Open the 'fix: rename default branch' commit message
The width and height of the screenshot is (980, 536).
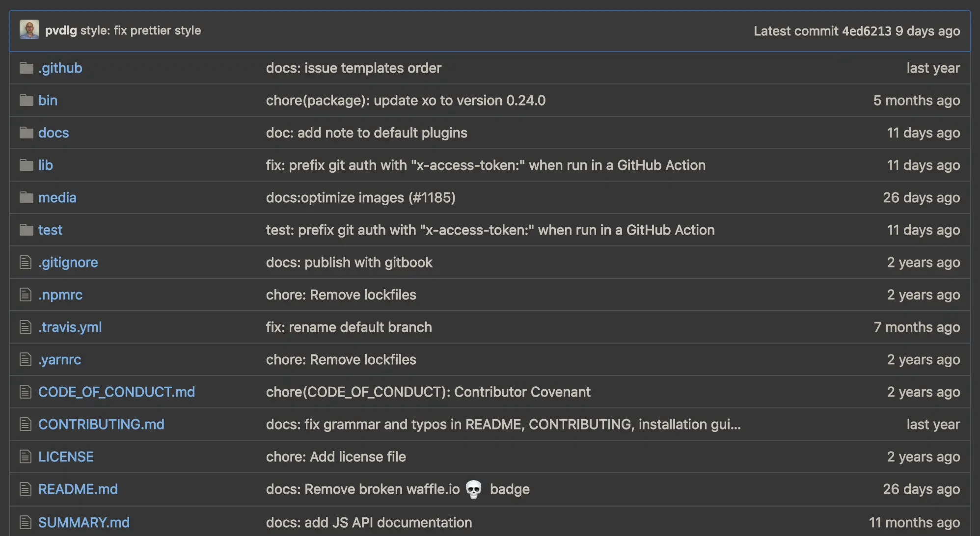pos(349,327)
